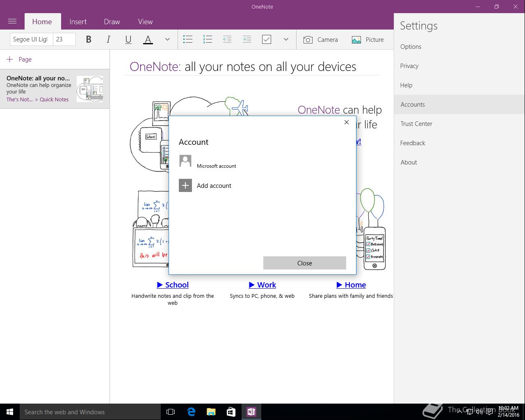The height and width of the screenshot is (420, 525).
Task: Open Trust Center settings
Action: (459, 124)
